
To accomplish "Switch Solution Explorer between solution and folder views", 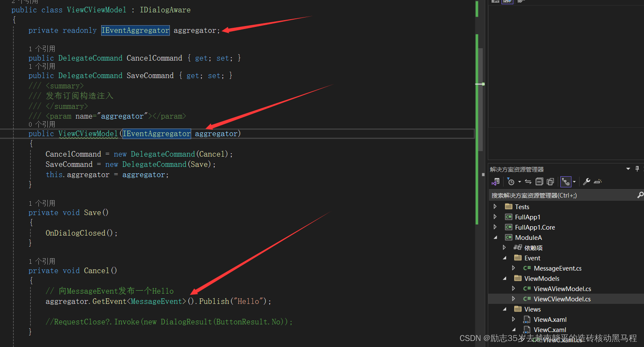I will point(495,182).
